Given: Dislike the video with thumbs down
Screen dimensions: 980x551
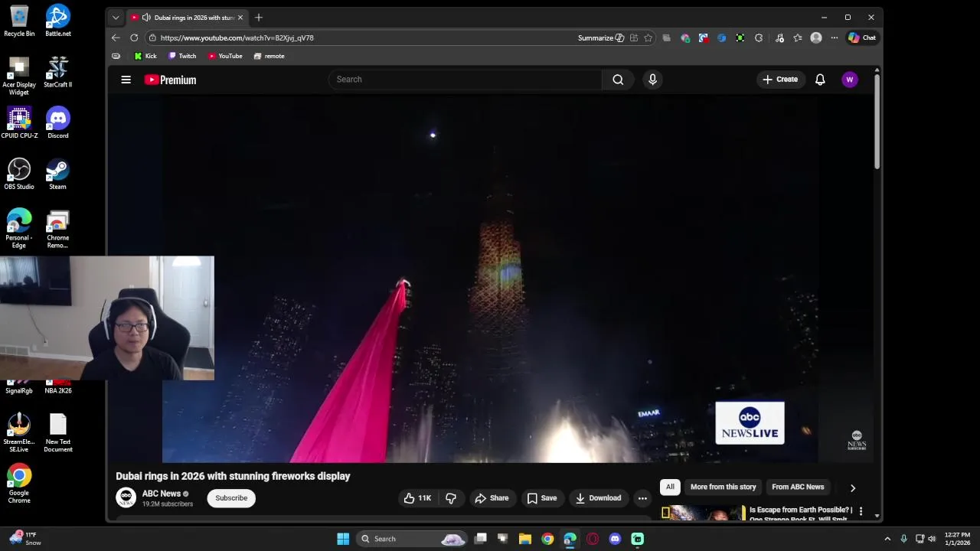Looking at the screenshot, I should pyautogui.click(x=451, y=498).
